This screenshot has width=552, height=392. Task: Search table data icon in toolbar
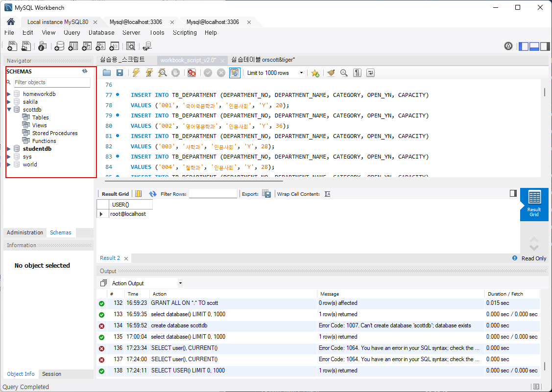coord(131,46)
